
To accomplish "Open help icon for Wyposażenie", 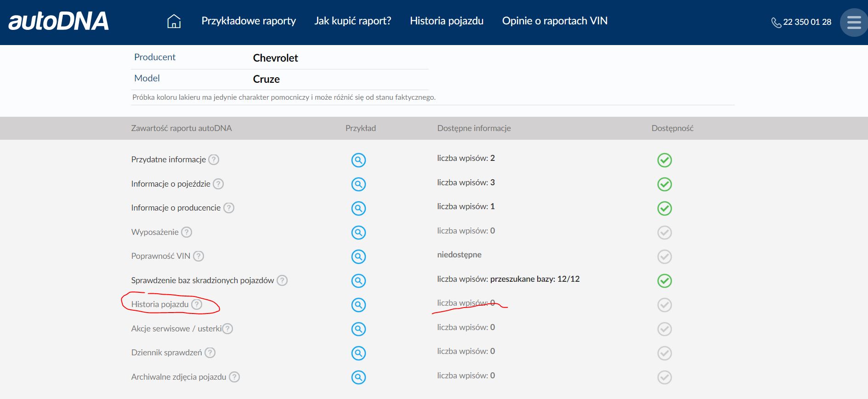I will pyautogui.click(x=187, y=232).
